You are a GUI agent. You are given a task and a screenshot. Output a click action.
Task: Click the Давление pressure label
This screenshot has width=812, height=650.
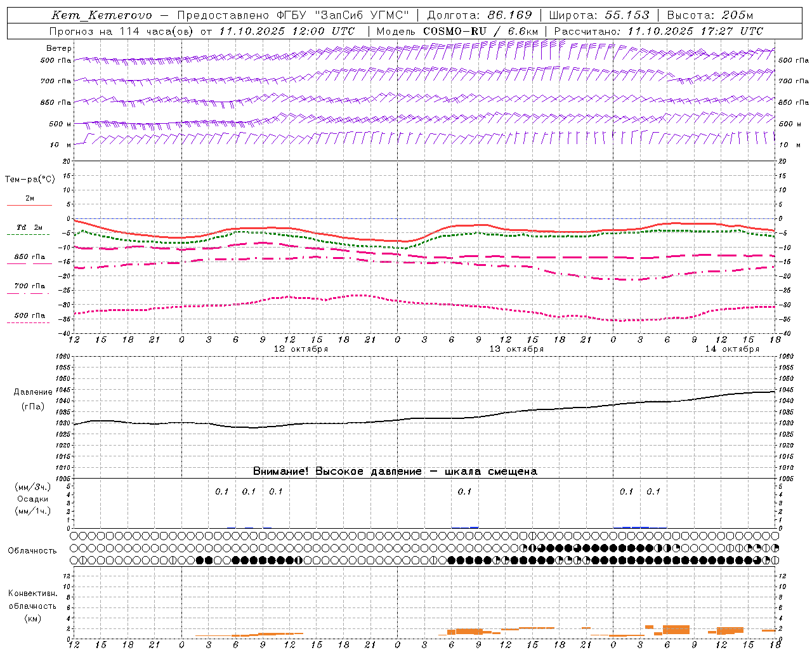pos(33,392)
